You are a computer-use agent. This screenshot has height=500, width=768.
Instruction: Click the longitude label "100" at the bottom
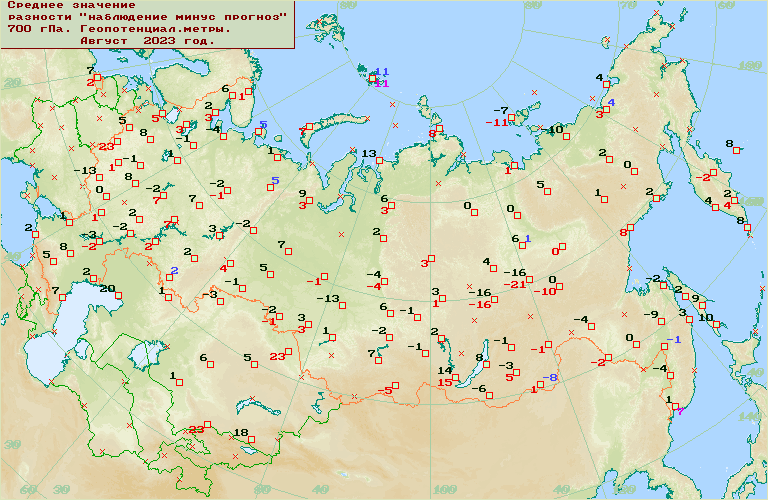click(445, 490)
